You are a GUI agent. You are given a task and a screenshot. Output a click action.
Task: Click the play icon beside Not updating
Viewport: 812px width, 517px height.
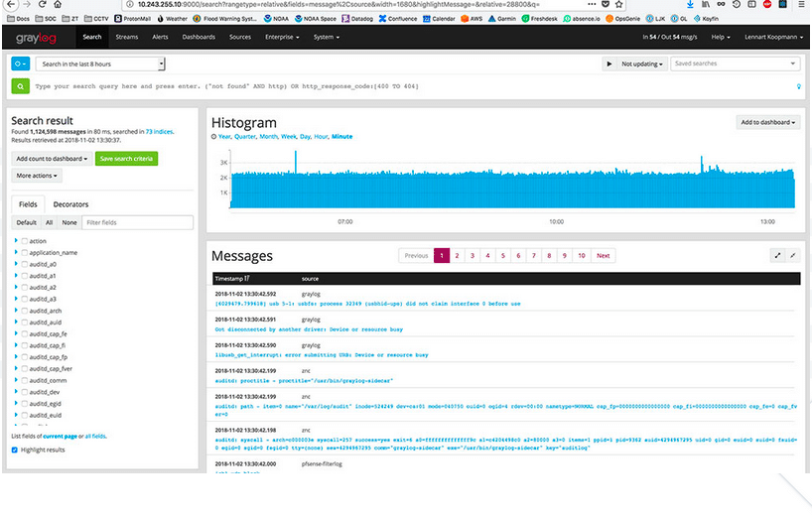609,64
